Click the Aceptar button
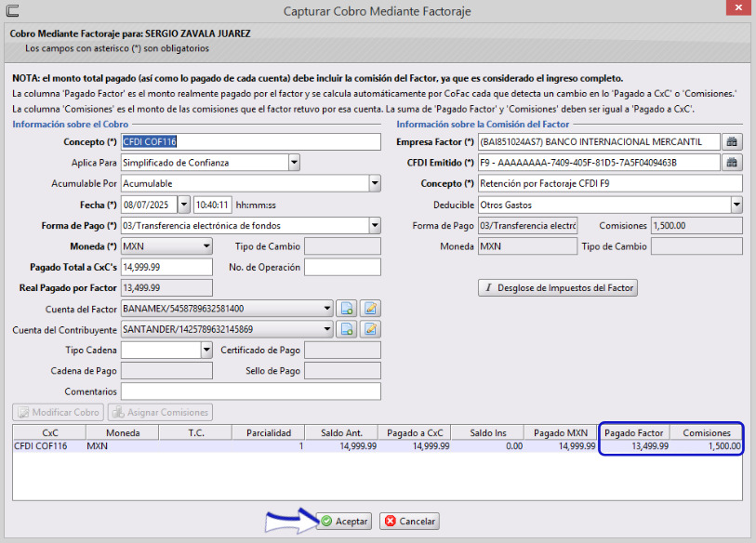 [x=344, y=522]
